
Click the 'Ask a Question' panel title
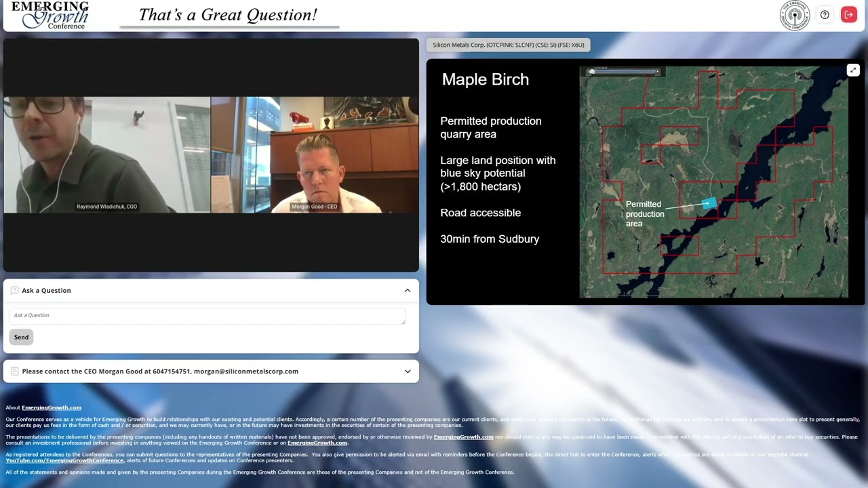(46, 291)
